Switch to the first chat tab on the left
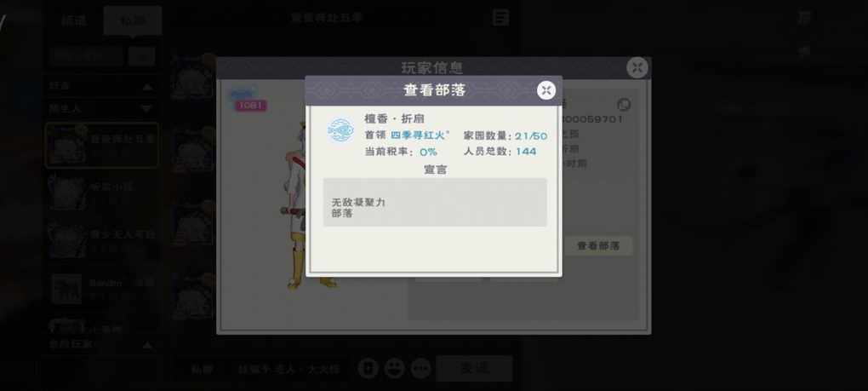The height and width of the screenshot is (391, 868). click(74, 20)
